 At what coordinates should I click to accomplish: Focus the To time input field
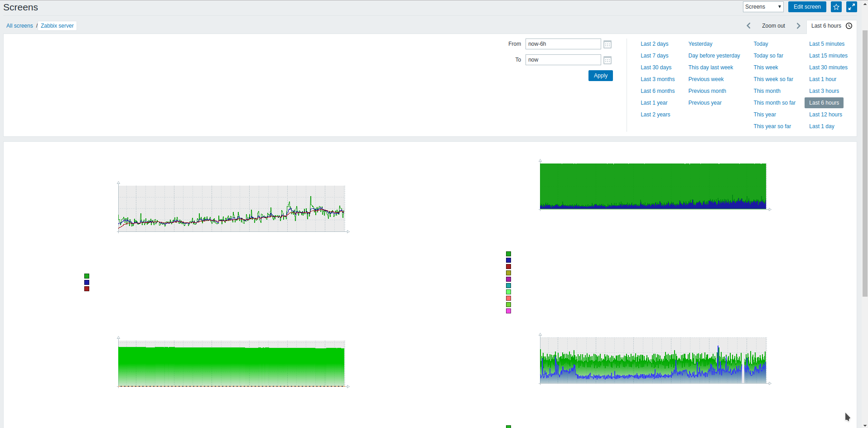click(563, 60)
